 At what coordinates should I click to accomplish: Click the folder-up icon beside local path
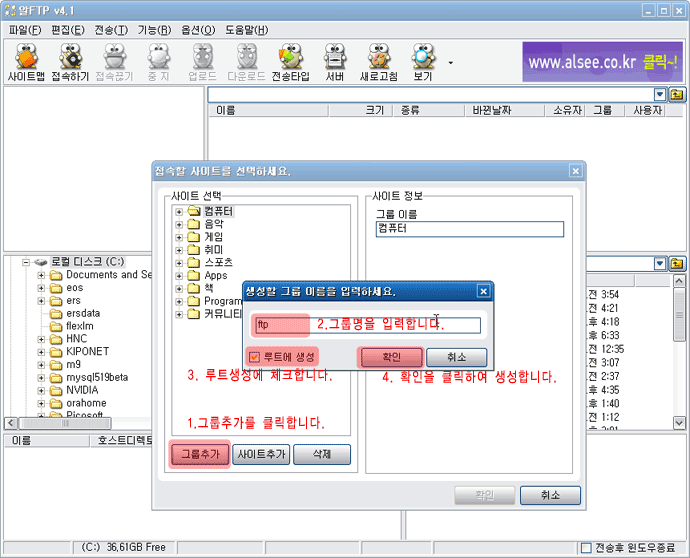coord(677,263)
